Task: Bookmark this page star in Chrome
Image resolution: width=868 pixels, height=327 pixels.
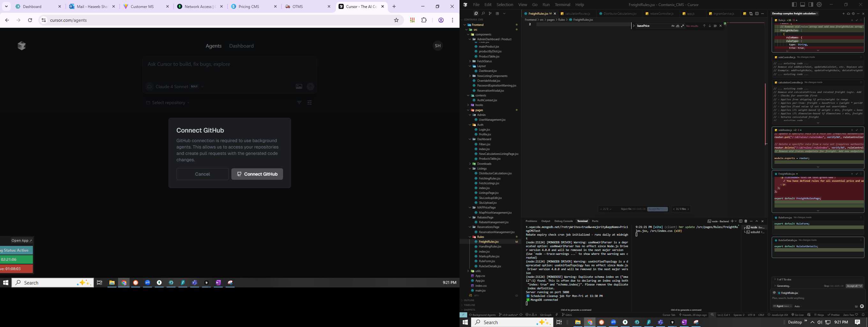Action: pyautogui.click(x=396, y=20)
